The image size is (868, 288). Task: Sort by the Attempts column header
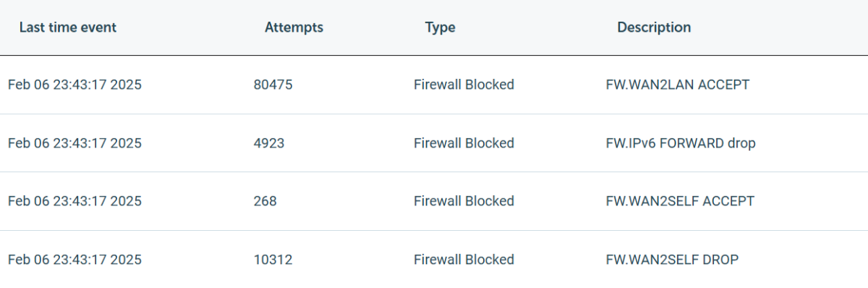point(294,27)
